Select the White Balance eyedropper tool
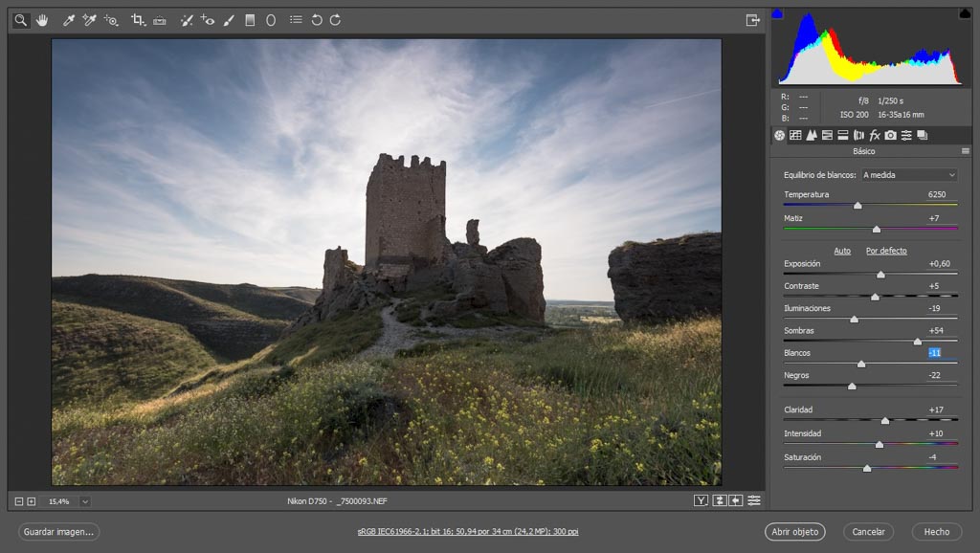The width and height of the screenshot is (980, 553). coord(68,20)
